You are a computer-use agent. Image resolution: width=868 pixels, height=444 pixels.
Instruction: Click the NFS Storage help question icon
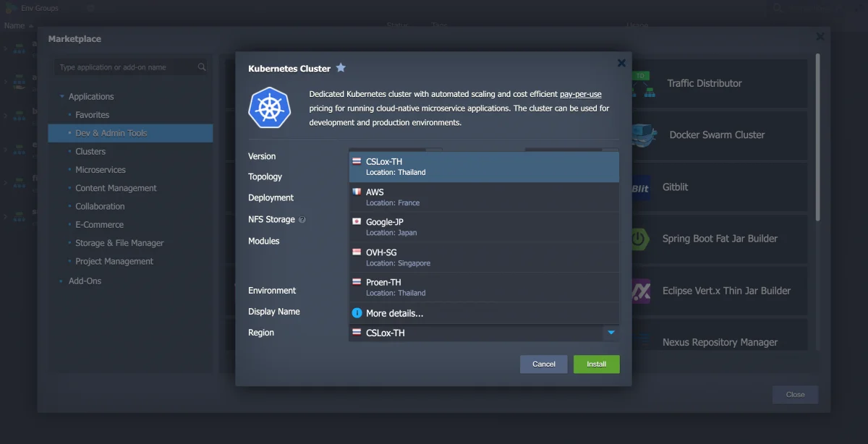point(302,220)
